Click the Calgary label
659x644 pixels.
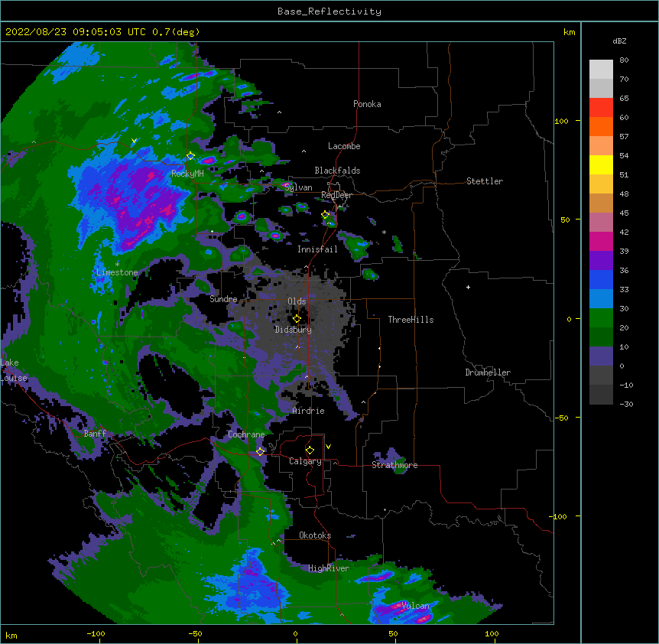(305, 461)
